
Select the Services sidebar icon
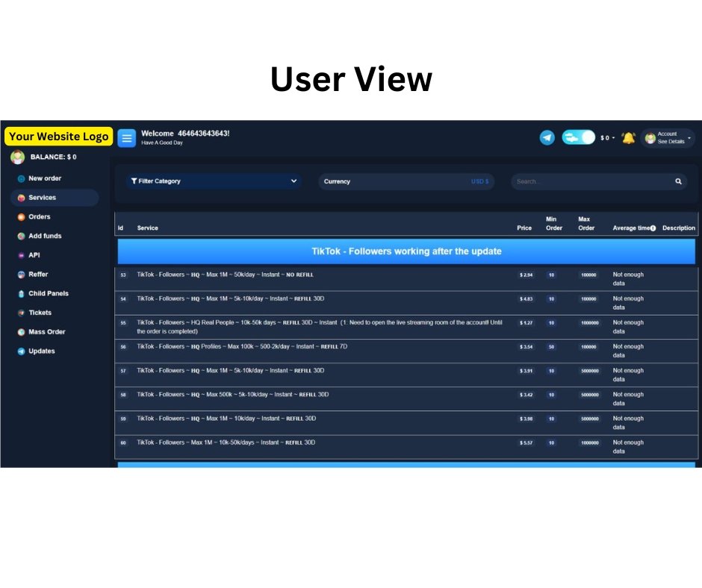pyautogui.click(x=21, y=197)
